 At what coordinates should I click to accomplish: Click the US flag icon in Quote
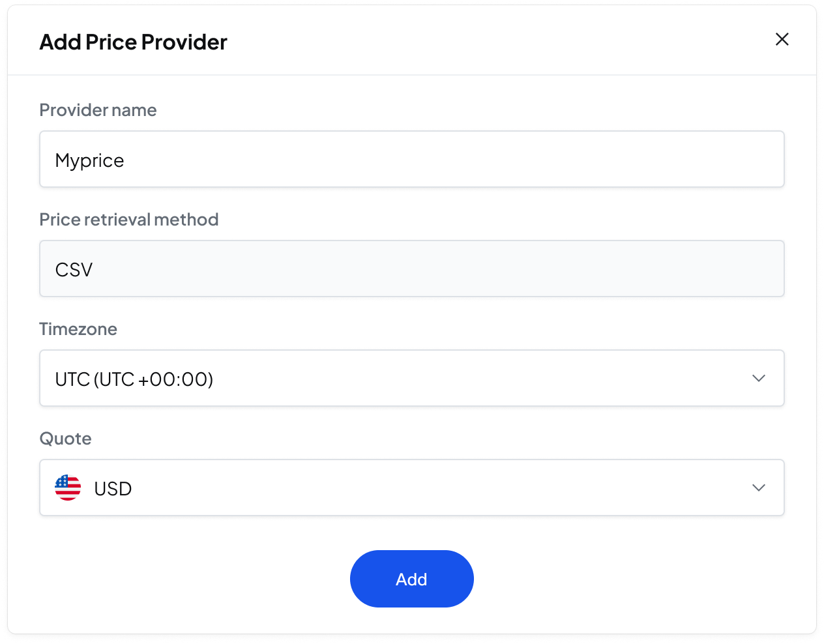pos(68,488)
